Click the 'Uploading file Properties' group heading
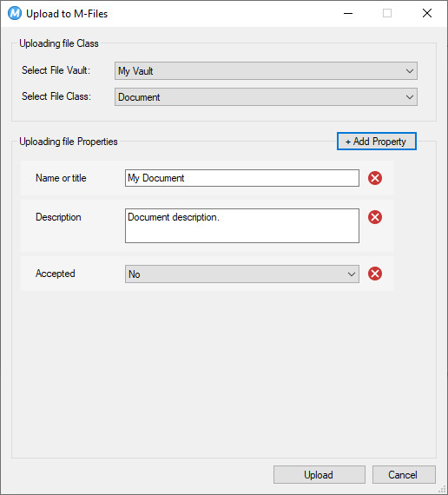This screenshot has height=495, width=448. [x=69, y=142]
